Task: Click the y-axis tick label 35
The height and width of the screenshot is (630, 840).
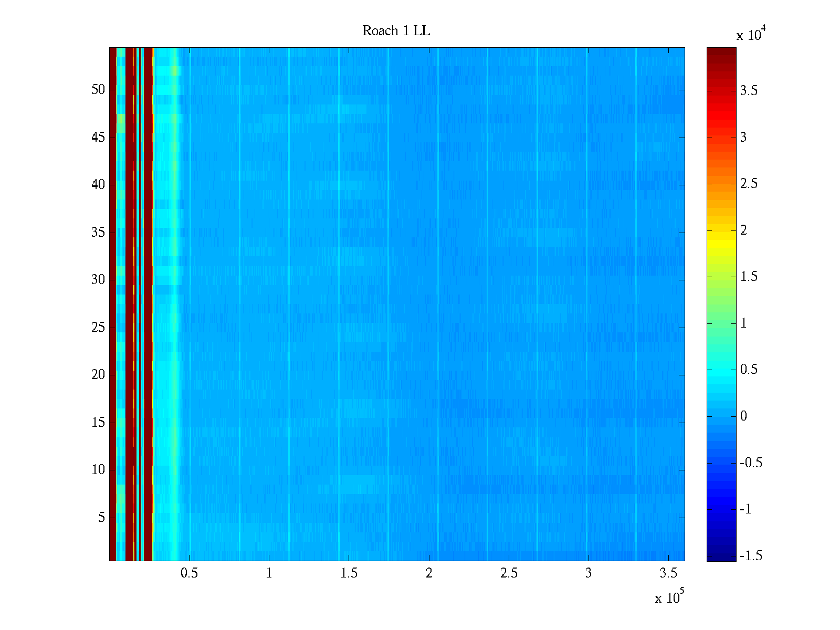Action: [x=98, y=233]
